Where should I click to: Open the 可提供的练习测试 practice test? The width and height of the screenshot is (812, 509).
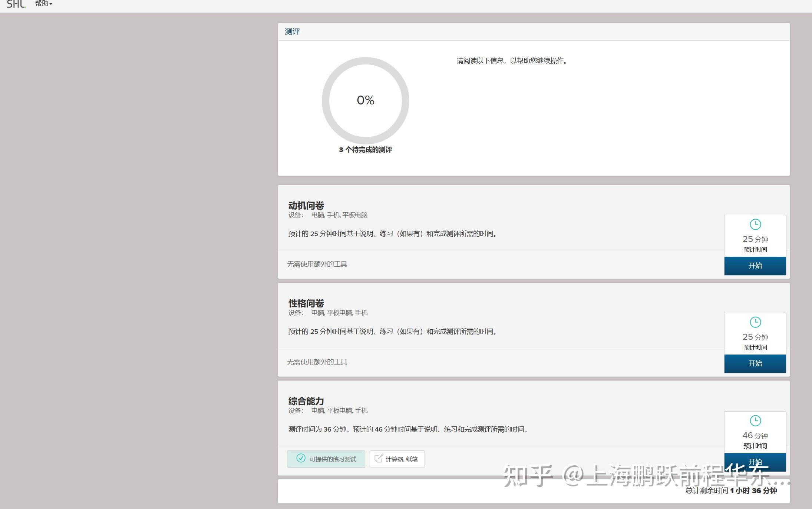(x=326, y=459)
